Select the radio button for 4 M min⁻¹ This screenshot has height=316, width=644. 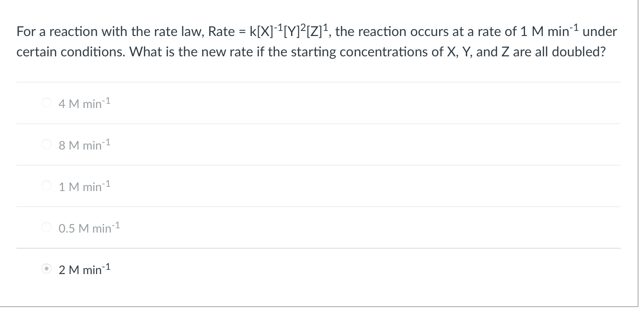click(47, 102)
